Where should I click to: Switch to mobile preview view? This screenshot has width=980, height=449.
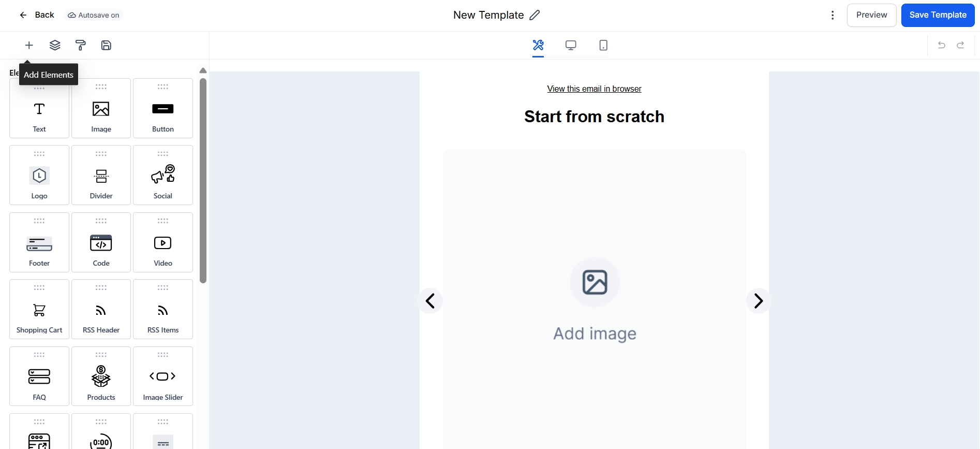pyautogui.click(x=603, y=46)
